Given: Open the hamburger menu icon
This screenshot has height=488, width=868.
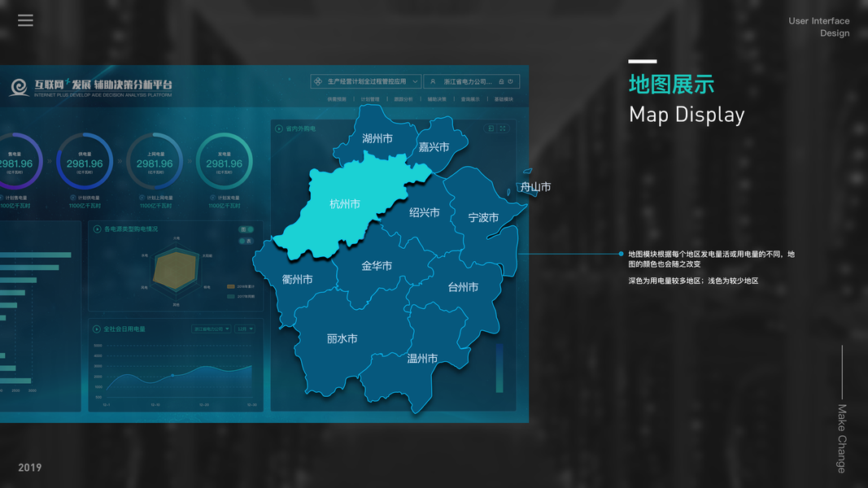Looking at the screenshot, I should point(25,20).
